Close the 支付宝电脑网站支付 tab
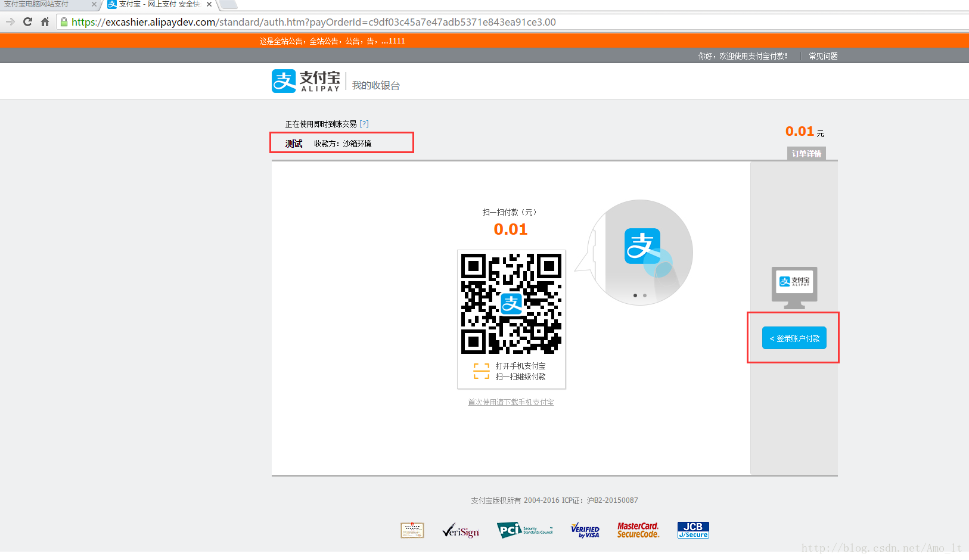Screen dimensions: 969x560 (x=94, y=4)
